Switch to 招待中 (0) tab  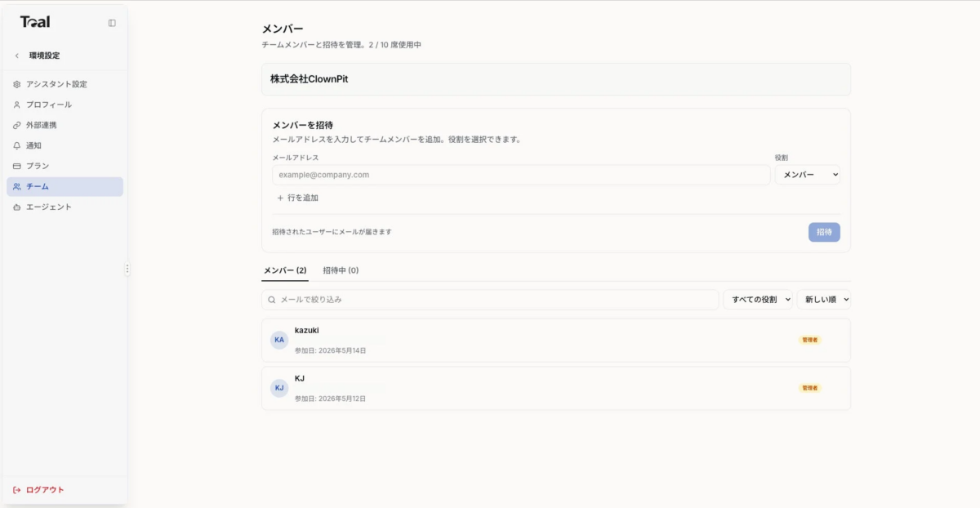click(341, 270)
